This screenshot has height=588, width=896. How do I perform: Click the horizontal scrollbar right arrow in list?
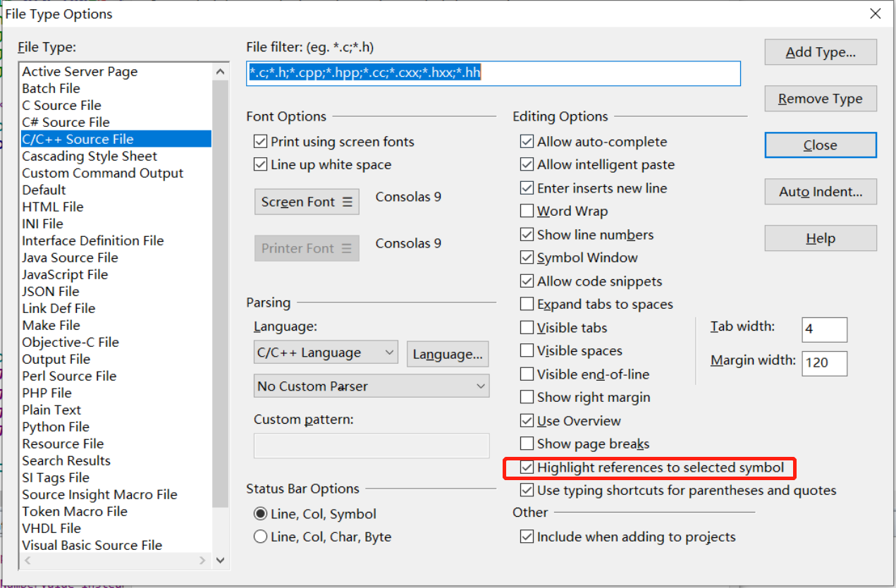coord(202,561)
